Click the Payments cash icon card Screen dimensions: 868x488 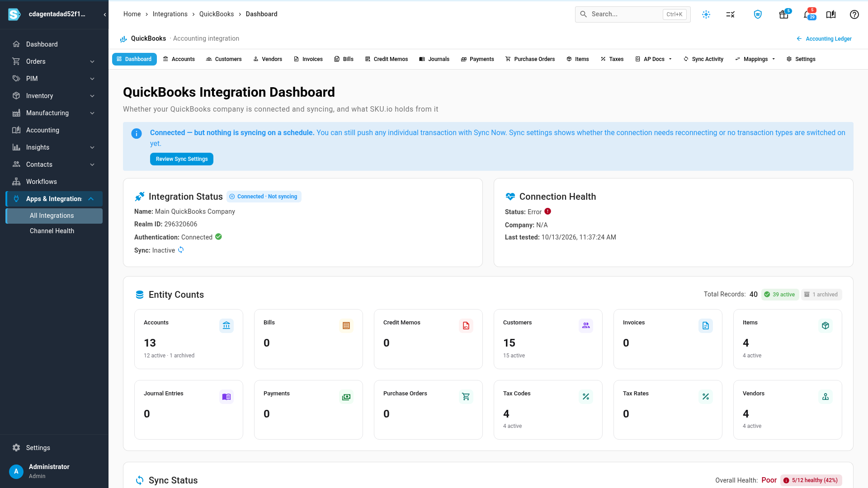pyautogui.click(x=346, y=397)
